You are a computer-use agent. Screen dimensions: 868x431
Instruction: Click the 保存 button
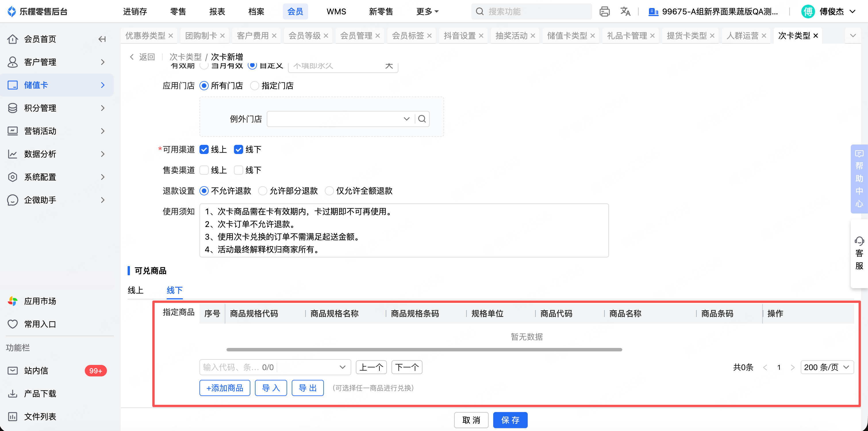pyautogui.click(x=510, y=420)
